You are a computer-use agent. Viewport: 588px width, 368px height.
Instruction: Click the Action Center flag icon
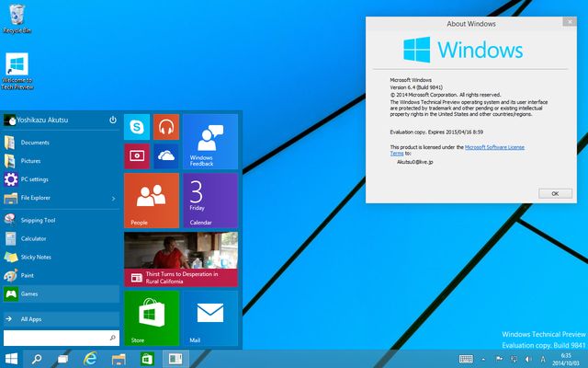(499, 359)
